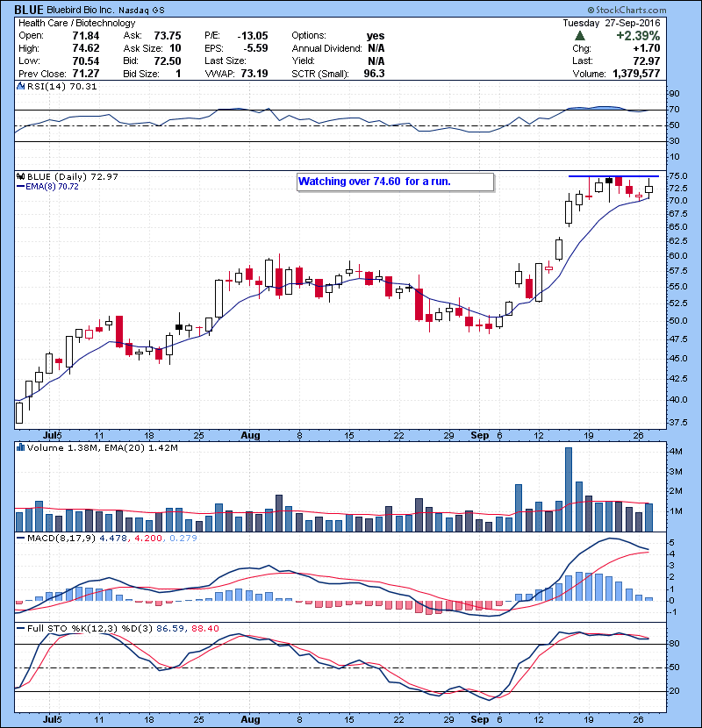Screen dimensions: 702x728
Task: Click the SCTR (Small) value 96.3
Action: [x=374, y=74]
